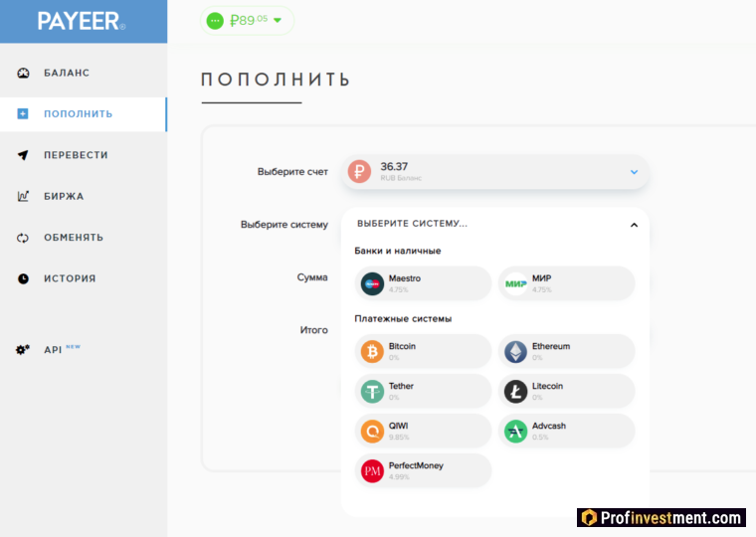Open the 36.37 RUB account selector
The width and height of the screenshot is (756, 537).
(x=494, y=172)
